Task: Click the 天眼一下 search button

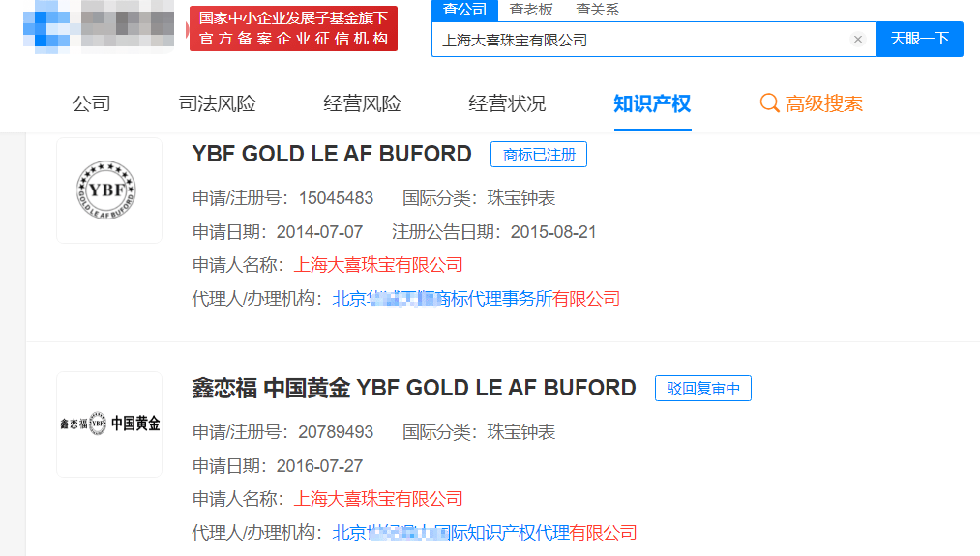Action: (x=919, y=39)
